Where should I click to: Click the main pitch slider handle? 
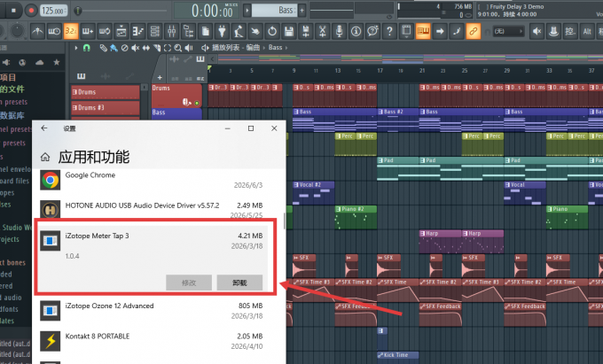click(x=78, y=11)
